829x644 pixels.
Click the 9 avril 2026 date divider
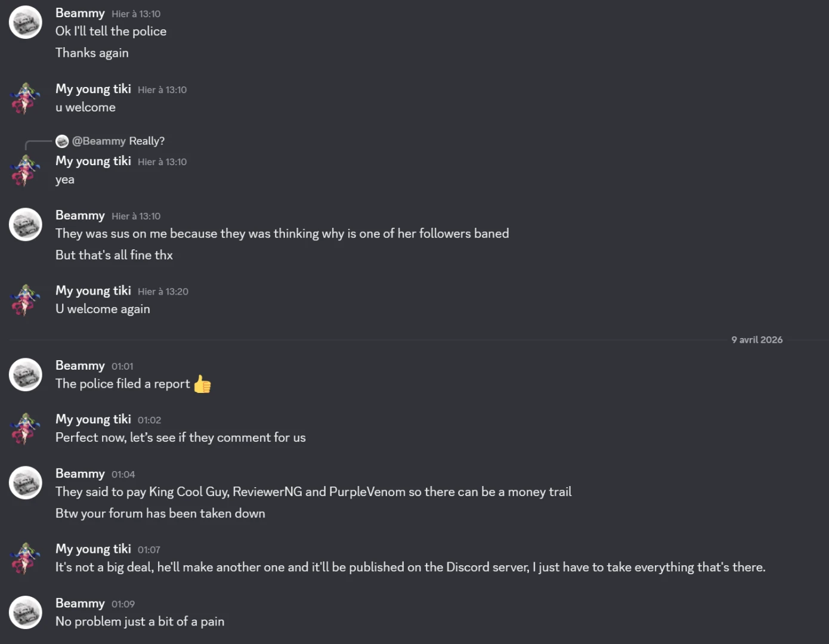(757, 340)
